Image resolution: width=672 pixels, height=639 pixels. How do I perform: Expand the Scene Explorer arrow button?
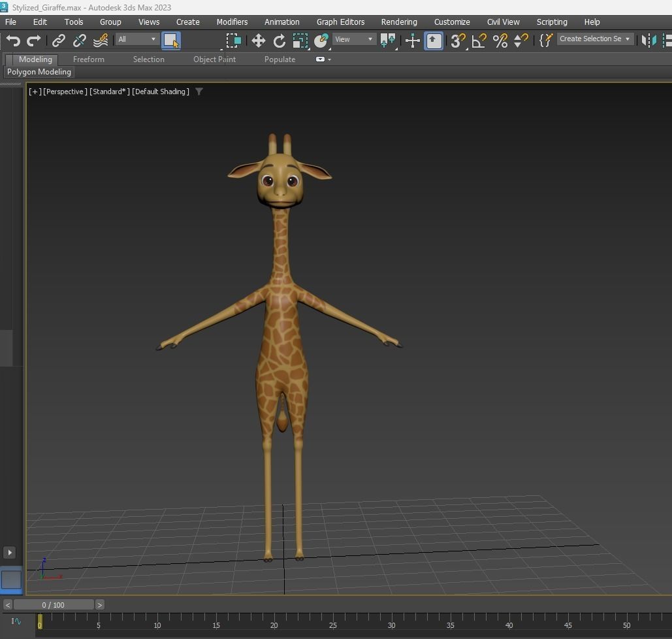pos(9,552)
